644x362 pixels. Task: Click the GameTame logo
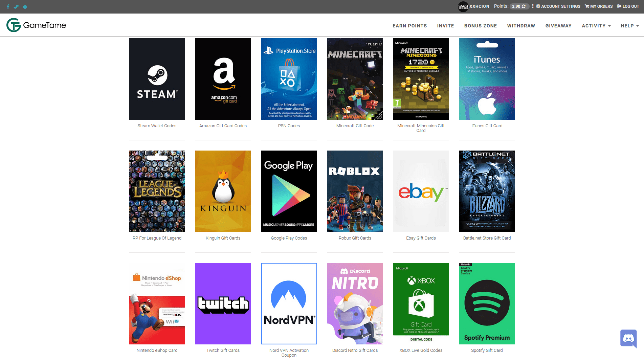pyautogui.click(x=36, y=25)
